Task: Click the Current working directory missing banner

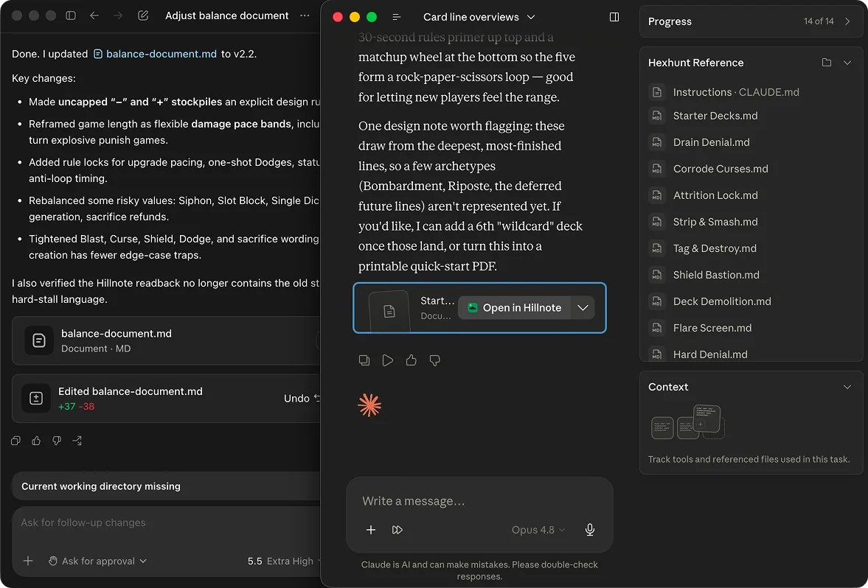Action: pos(166,486)
